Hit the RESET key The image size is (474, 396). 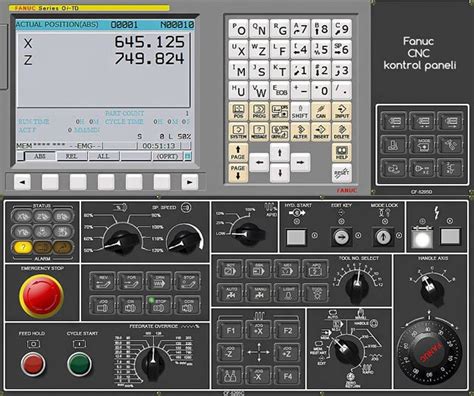pyautogui.click(x=342, y=173)
